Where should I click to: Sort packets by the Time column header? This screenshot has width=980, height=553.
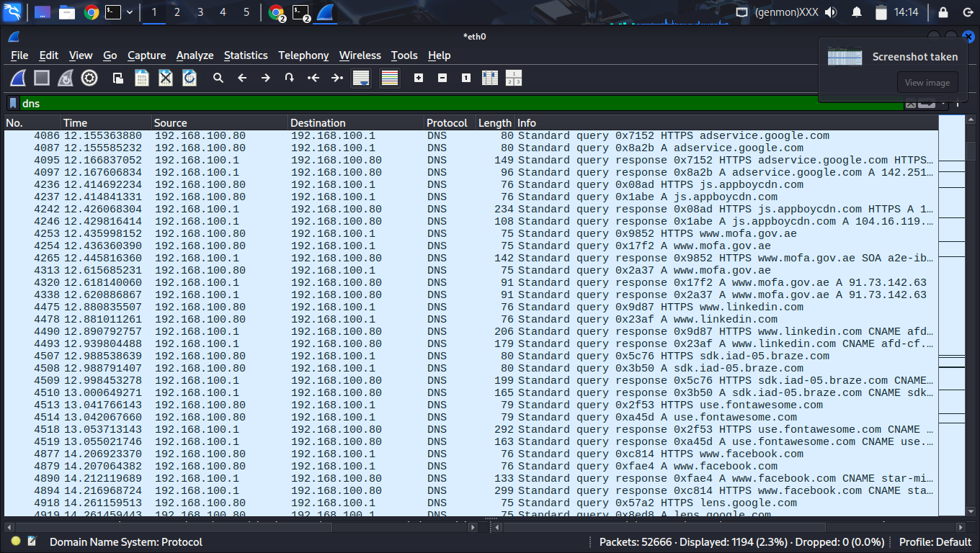(x=107, y=123)
